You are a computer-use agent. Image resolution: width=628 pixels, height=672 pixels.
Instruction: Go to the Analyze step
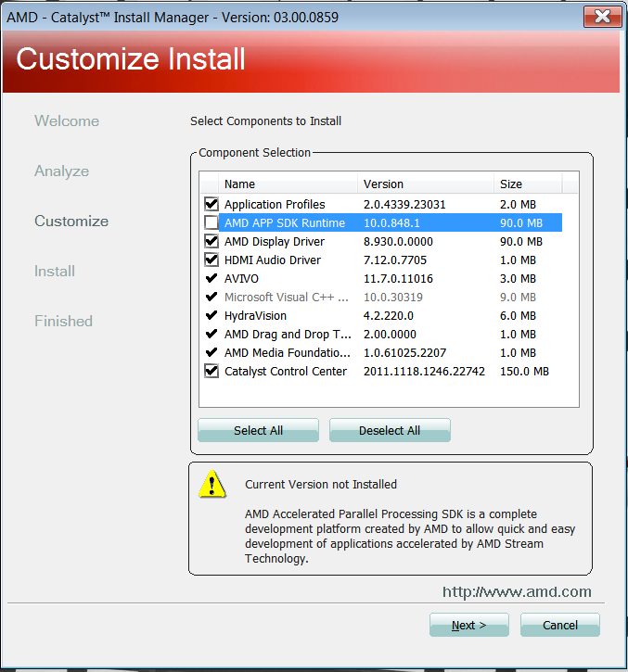62,171
